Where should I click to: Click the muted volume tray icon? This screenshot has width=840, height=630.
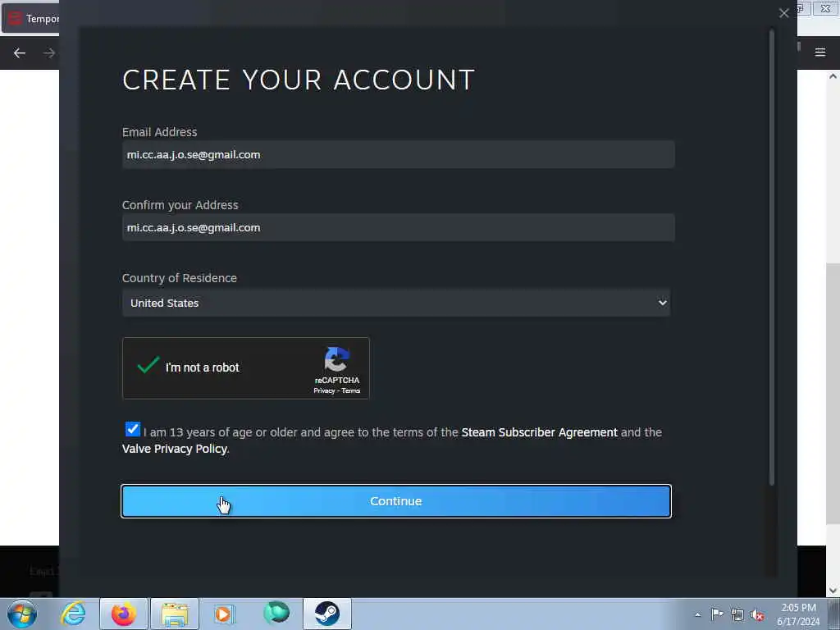click(757, 615)
